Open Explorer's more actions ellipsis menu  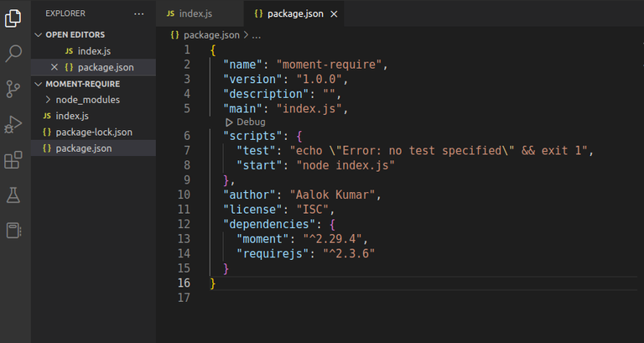(x=138, y=14)
